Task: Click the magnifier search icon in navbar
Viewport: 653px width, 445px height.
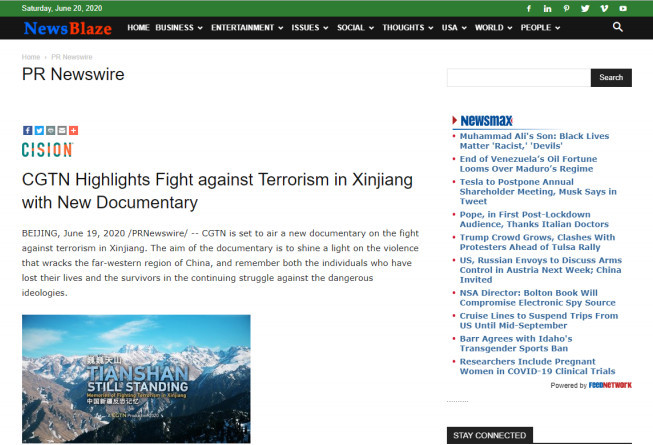Action: (x=618, y=27)
